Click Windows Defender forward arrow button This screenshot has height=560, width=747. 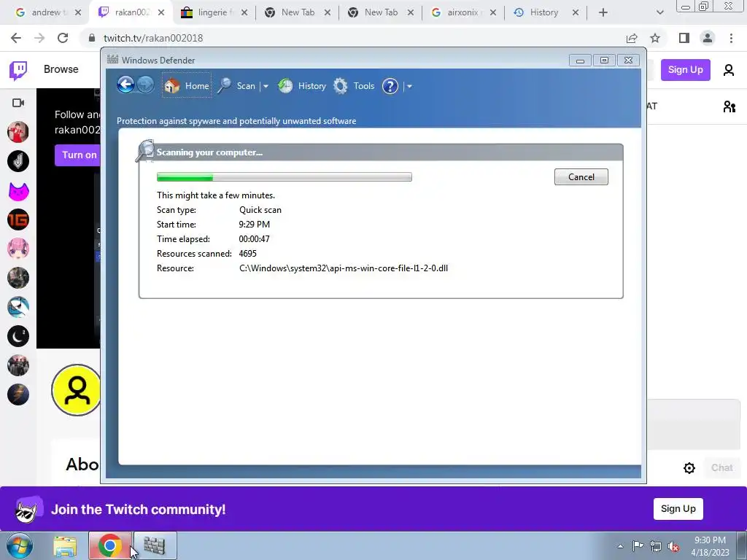[145, 85]
